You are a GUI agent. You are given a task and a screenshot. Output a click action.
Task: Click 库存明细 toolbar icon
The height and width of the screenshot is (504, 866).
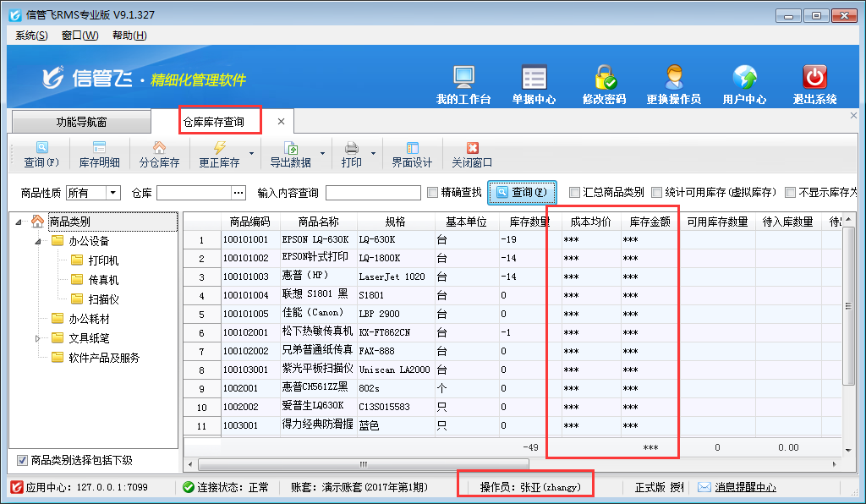click(x=99, y=155)
